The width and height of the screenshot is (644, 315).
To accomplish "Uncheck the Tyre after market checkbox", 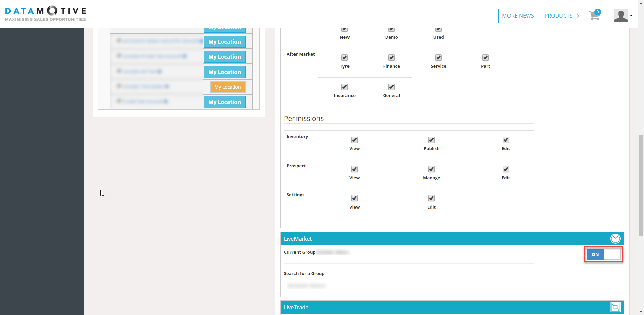I will (344, 58).
